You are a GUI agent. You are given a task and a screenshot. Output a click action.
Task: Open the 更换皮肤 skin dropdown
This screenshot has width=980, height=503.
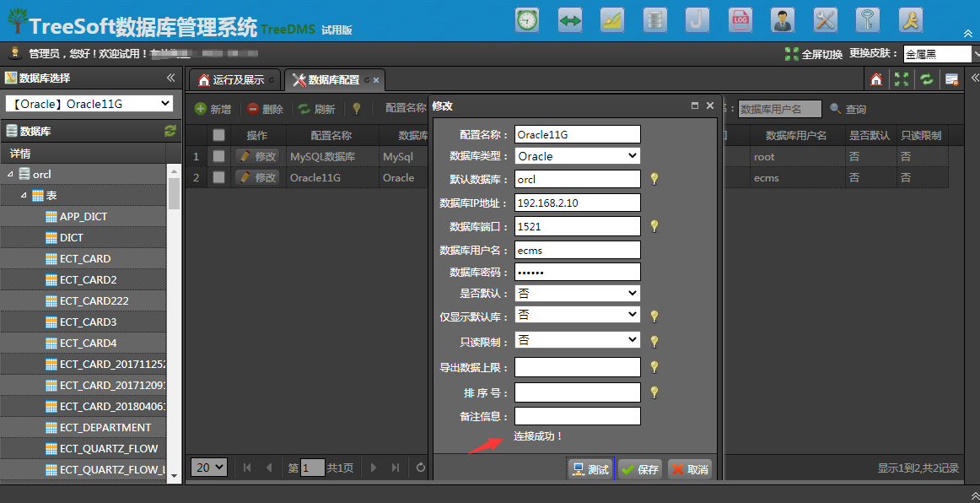941,54
